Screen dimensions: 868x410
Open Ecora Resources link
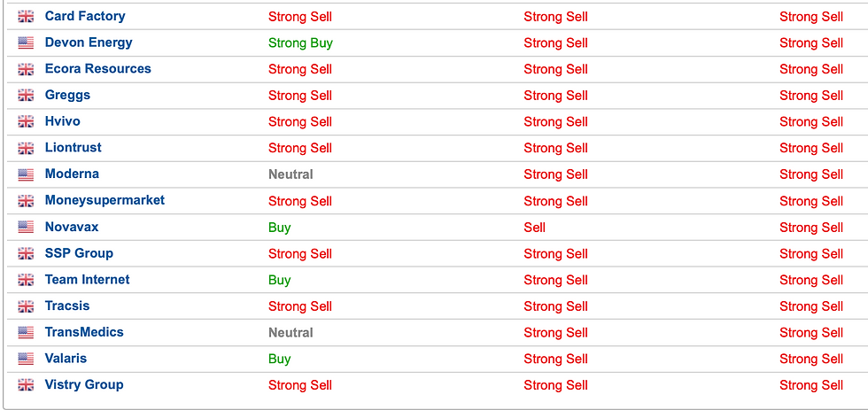tap(98, 68)
